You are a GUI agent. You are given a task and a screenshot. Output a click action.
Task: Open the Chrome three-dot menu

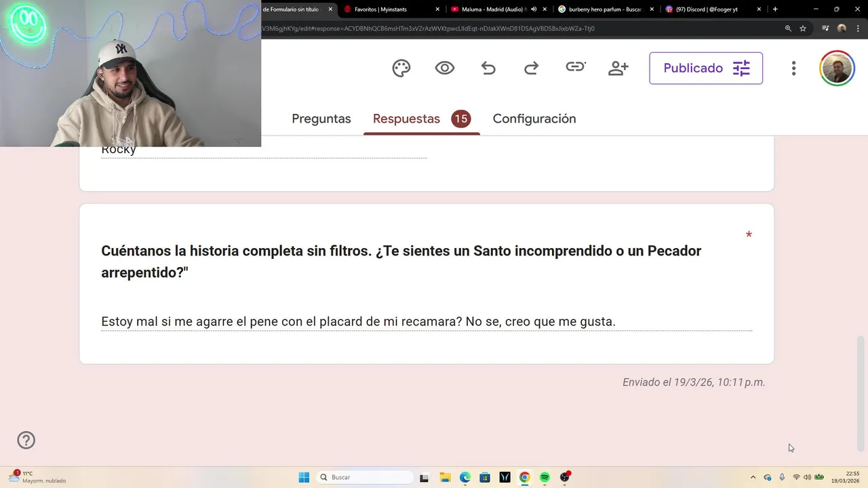pos(858,28)
